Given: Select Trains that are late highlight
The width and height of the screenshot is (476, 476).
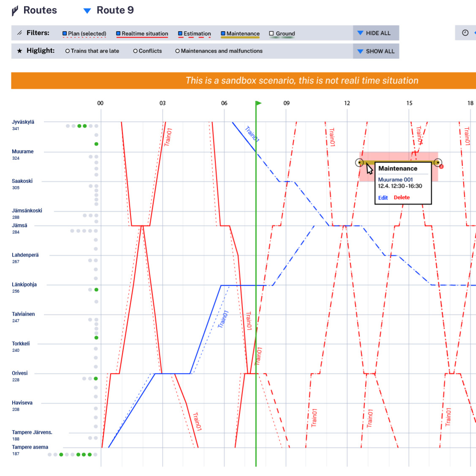Looking at the screenshot, I should click(68, 51).
